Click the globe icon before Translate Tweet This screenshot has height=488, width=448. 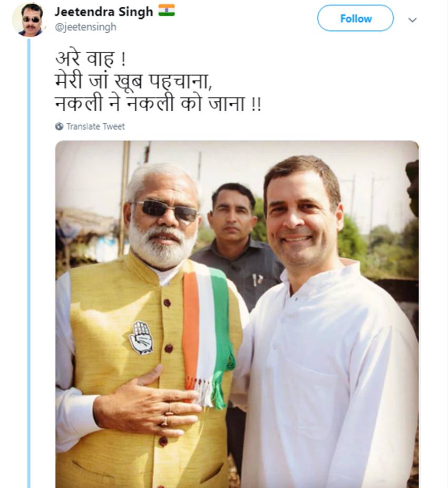59,126
